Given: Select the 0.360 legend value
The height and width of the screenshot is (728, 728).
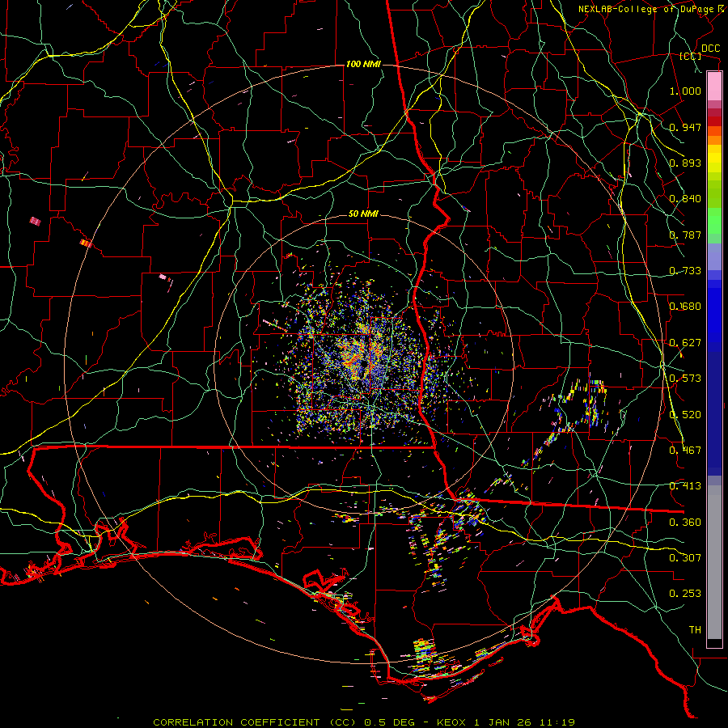Looking at the screenshot, I should [x=685, y=523].
